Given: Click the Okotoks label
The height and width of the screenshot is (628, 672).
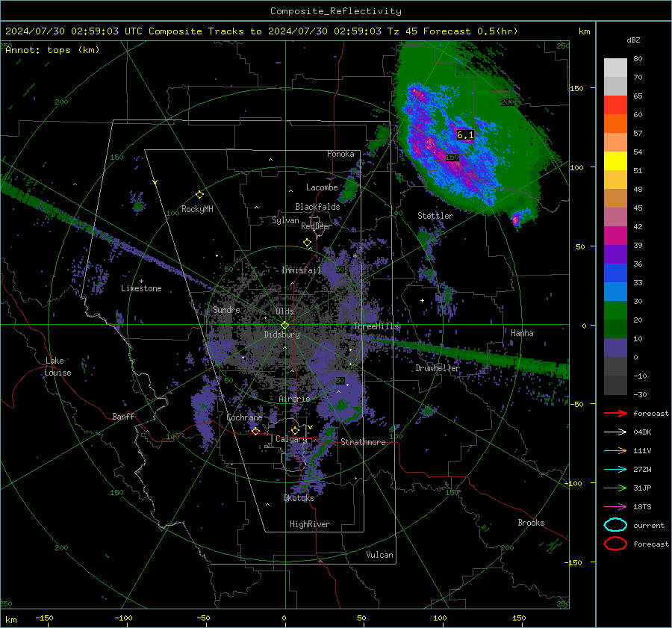Looking at the screenshot, I should coord(299,498).
